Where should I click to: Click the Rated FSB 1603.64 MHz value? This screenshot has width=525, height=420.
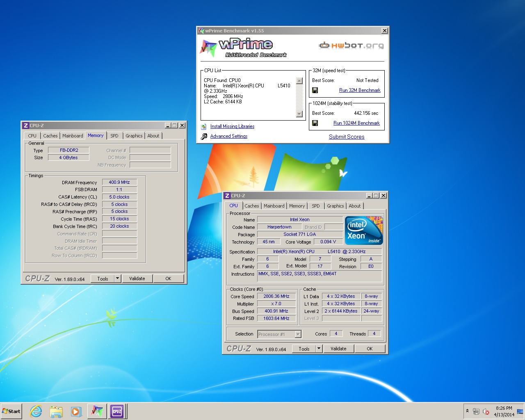(x=276, y=318)
